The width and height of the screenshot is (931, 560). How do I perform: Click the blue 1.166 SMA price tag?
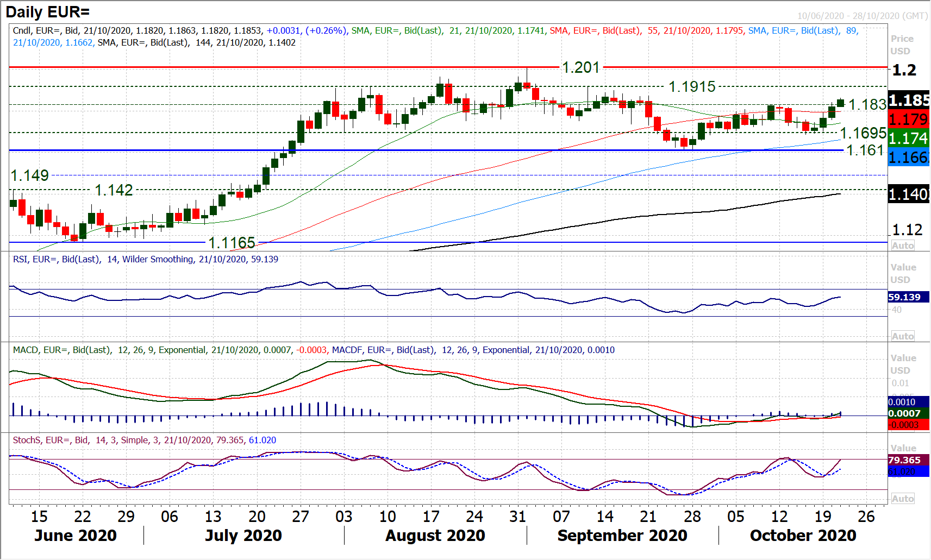coord(908,158)
